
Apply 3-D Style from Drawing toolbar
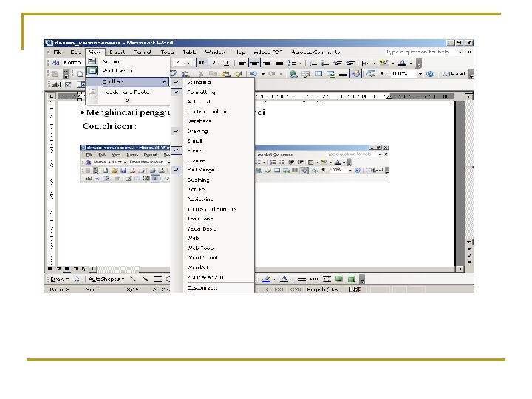[x=352, y=279]
